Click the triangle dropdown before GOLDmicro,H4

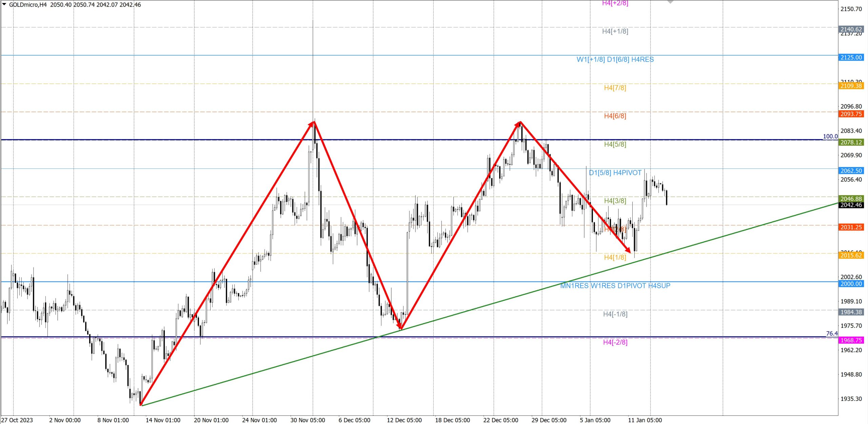(x=4, y=4)
